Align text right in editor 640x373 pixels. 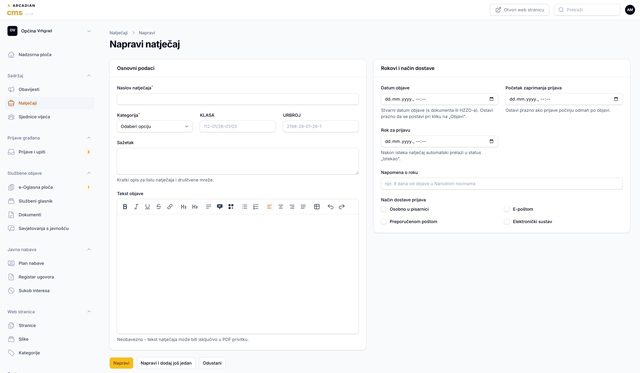point(292,206)
